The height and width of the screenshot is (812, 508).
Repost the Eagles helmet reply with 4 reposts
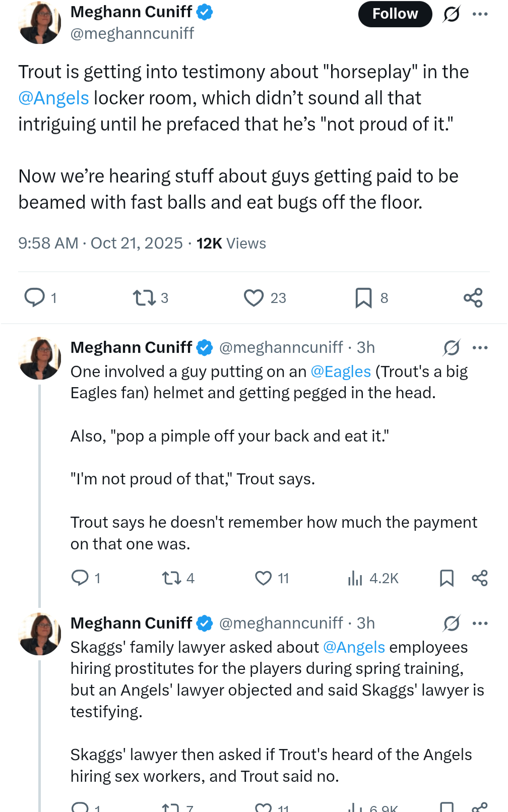click(x=171, y=578)
